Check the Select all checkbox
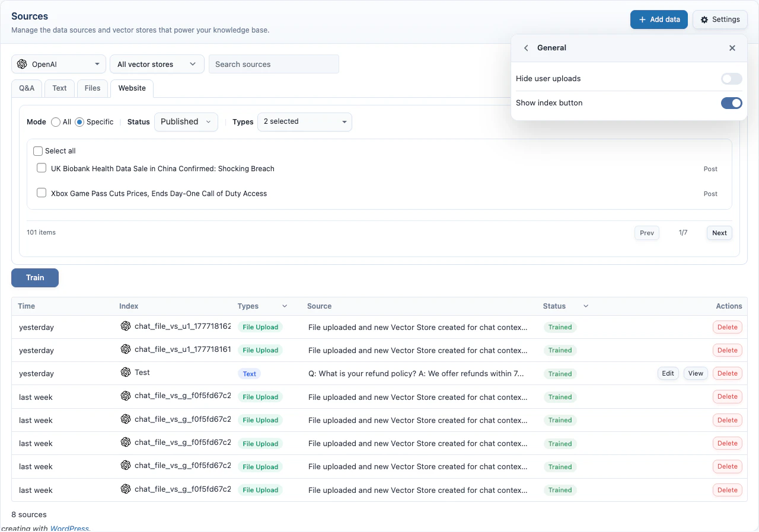 38,151
